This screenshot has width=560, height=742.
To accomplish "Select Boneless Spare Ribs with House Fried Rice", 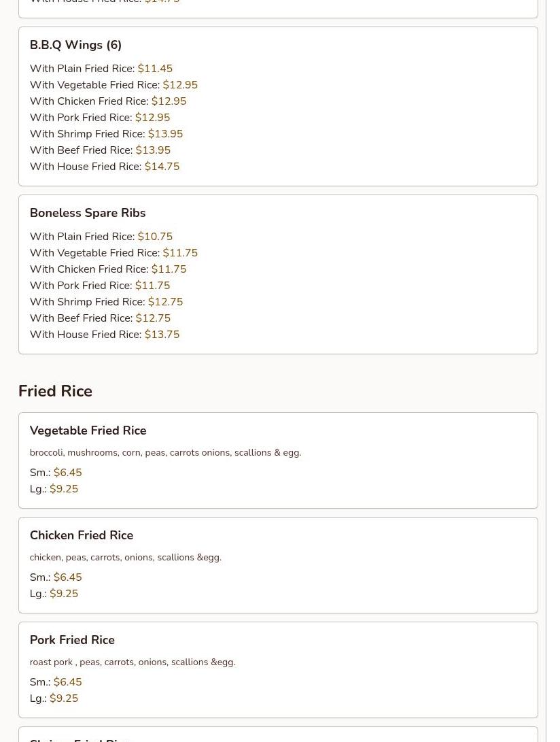I will [x=104, y=335].
